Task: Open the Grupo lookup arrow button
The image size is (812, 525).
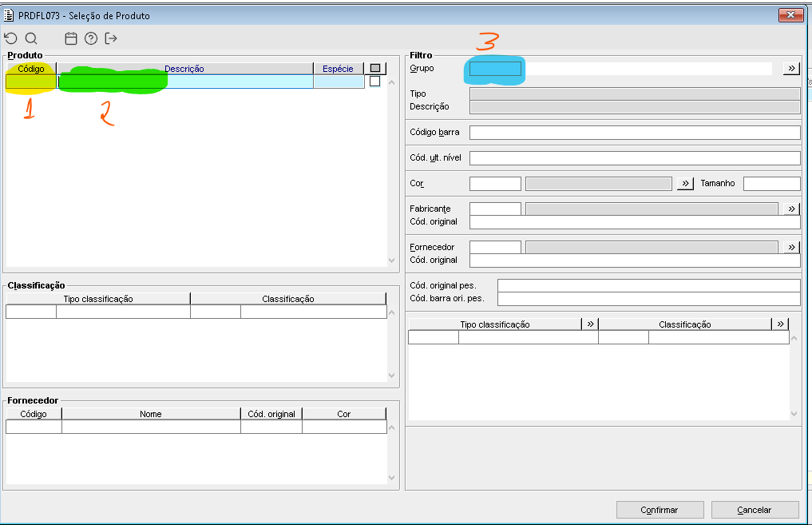Action: pyautogui.click(x=790, y=69)
